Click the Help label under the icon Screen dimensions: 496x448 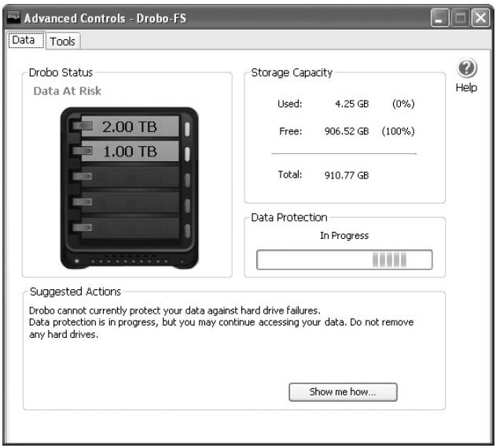point(466,88)
